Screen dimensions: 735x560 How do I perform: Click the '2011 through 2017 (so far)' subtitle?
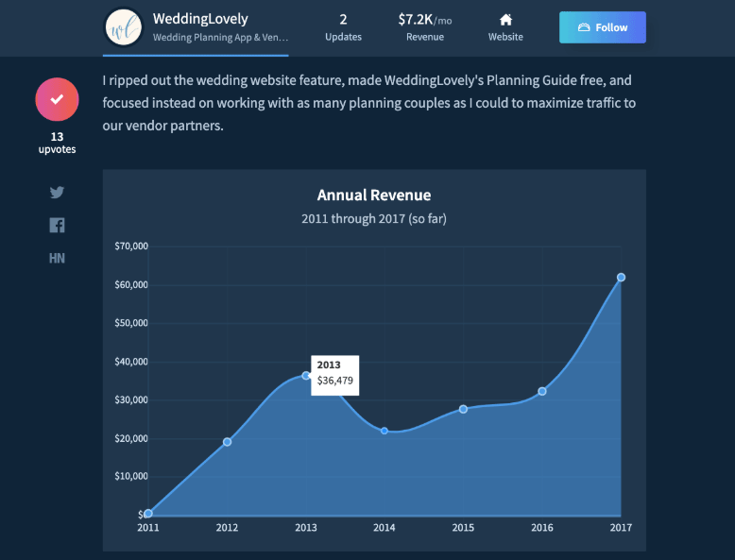(374, 219)
